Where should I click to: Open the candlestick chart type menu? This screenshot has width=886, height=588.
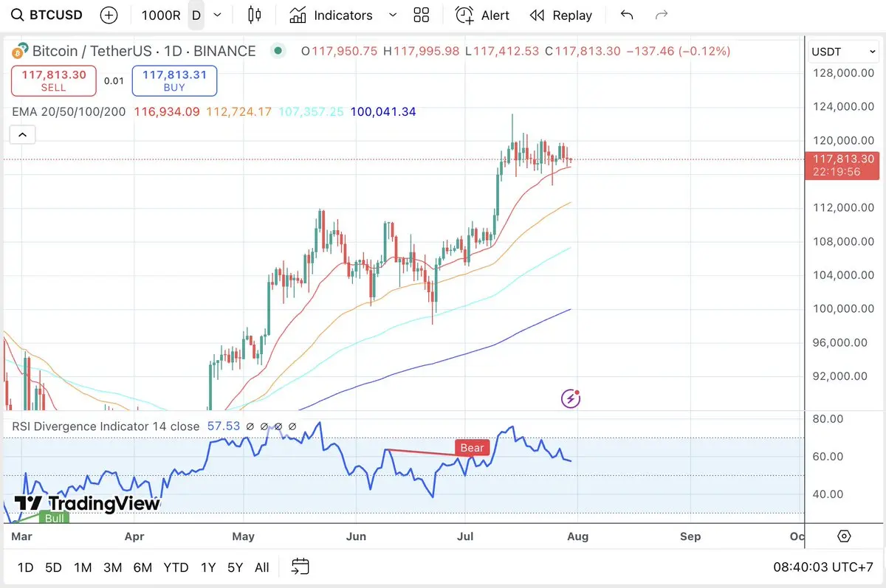pos(255,15)
